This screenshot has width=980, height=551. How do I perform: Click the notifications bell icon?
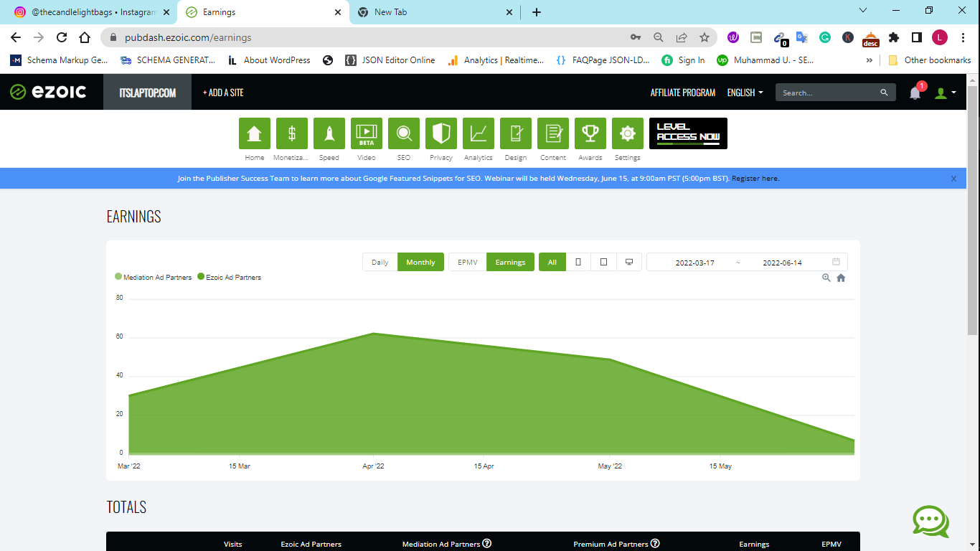coord(915,93)
